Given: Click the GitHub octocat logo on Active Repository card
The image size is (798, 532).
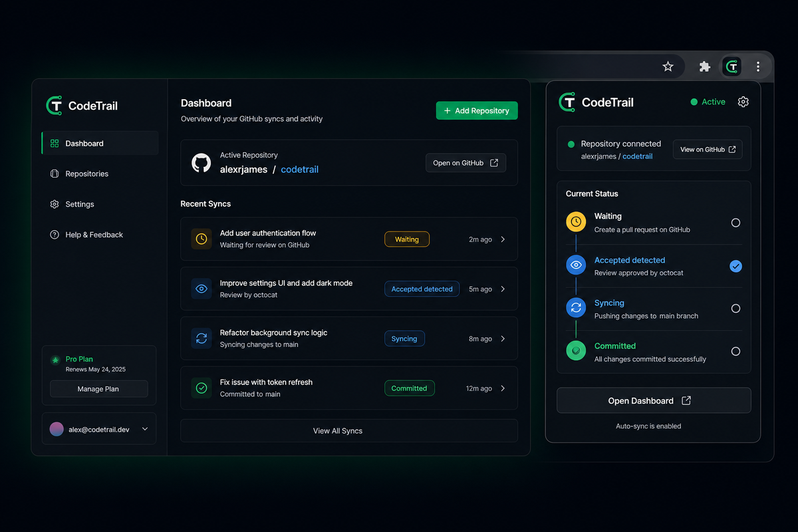Looking at the screenshot, I should click(x=201, y=163).
